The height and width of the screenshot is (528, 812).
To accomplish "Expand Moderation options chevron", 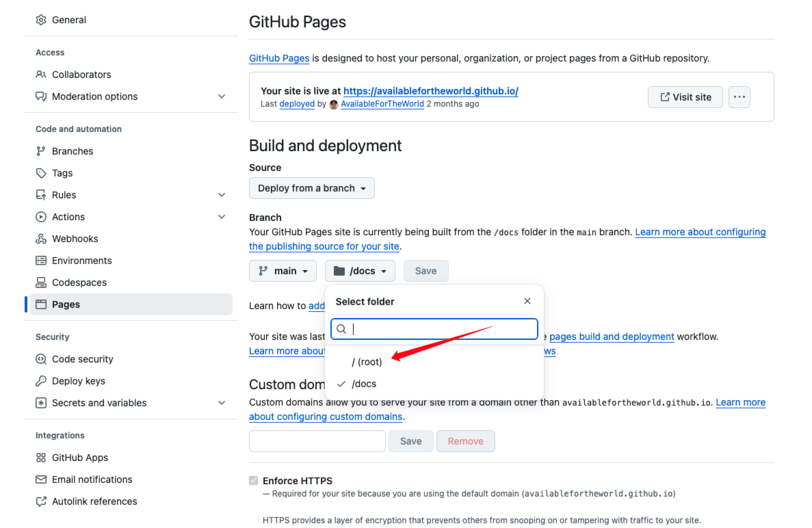I will coord(222,96).
